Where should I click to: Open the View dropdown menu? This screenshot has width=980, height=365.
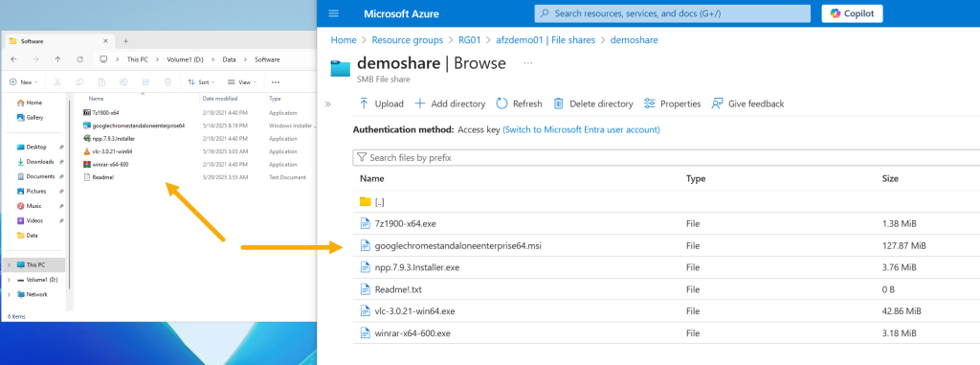coord(241,82)
